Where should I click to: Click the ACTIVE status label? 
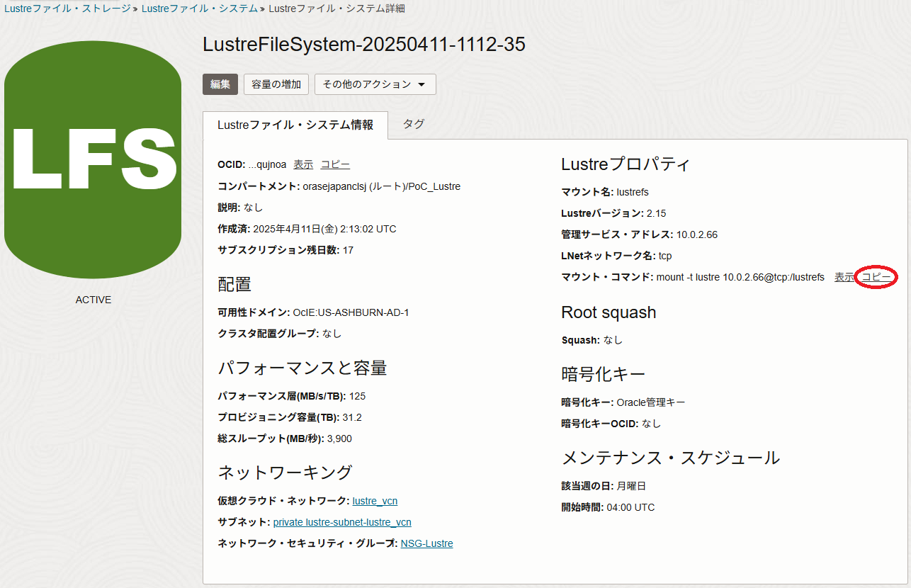(94, 300)
